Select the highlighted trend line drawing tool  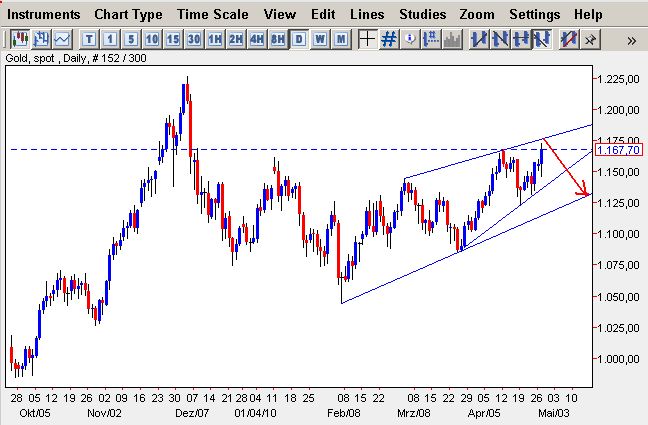tap(542, 40)
